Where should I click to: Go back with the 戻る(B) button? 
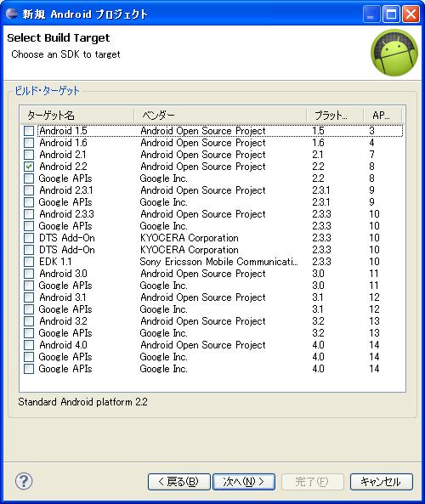pyautogui.click(x=179, y=482)
